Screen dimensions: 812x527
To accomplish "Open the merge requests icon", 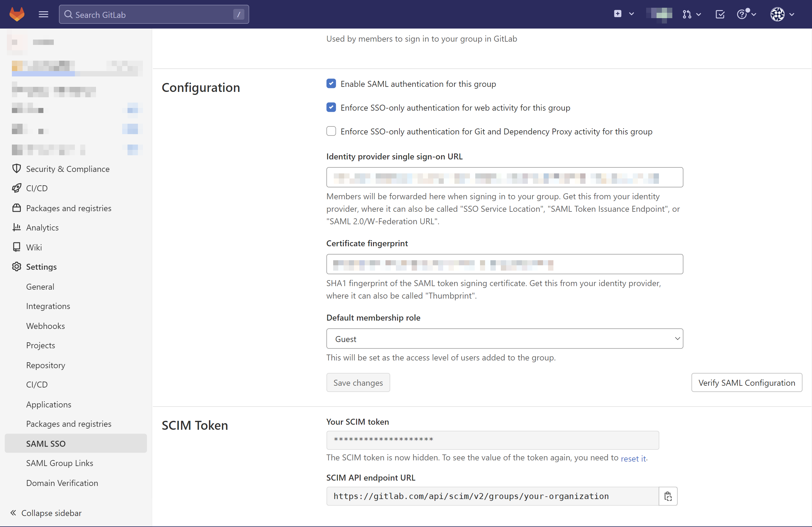I will [x=687, y=14].
